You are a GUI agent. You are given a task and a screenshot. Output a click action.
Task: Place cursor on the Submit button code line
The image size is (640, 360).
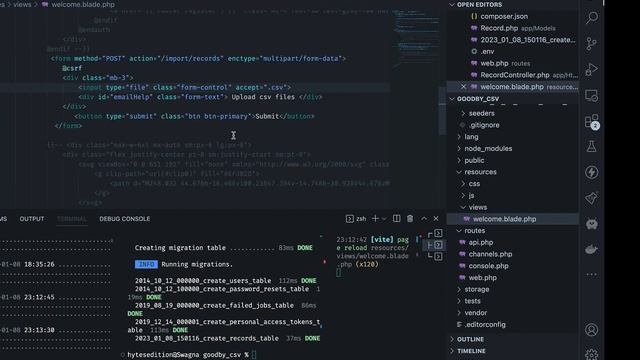click(x=195, y=116)
